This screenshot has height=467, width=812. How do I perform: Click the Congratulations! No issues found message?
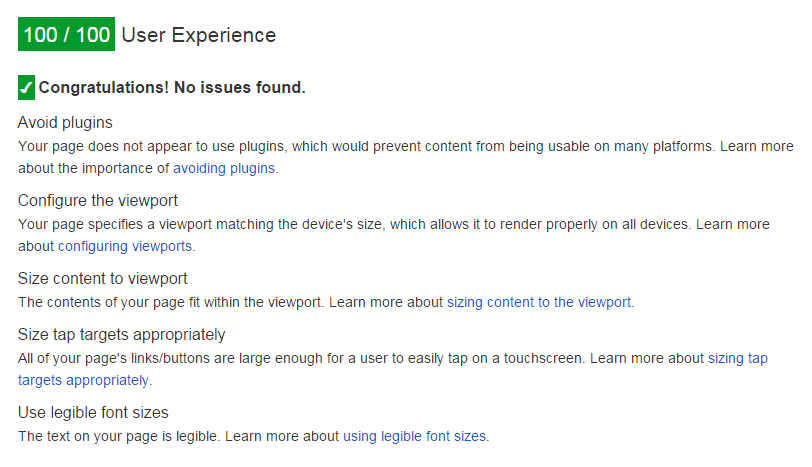pyautogui.click(x=171, y=88)
